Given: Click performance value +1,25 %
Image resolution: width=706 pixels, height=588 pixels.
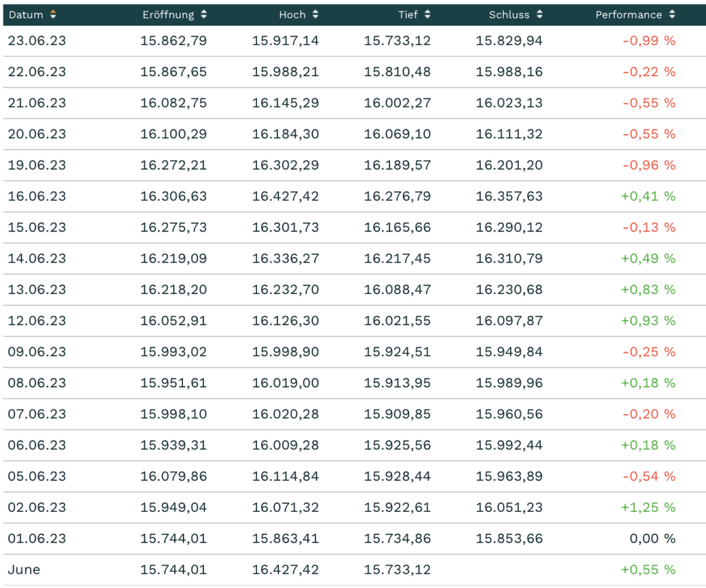Looking at the screenshot, I should coord(648,507).
